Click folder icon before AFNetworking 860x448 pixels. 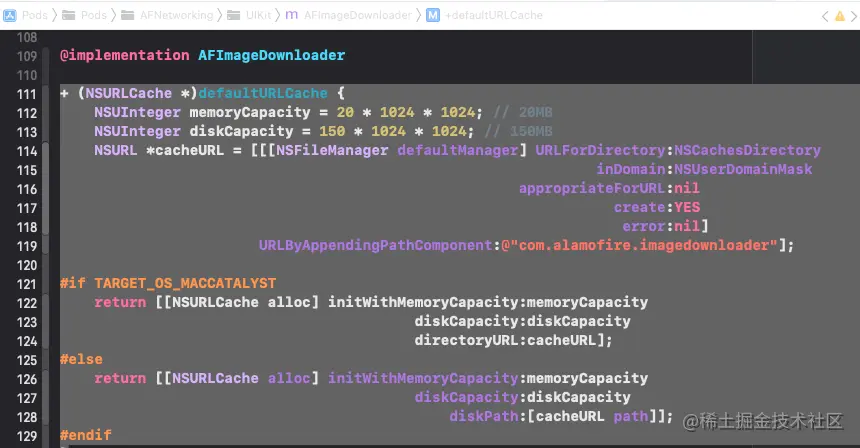point(127,15)
